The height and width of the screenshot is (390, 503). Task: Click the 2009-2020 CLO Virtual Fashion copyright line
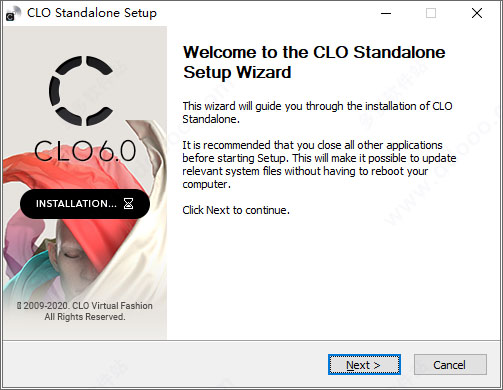85,306
